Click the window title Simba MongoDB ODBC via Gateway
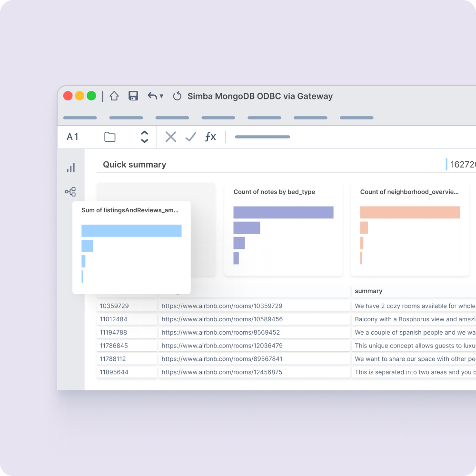 260,96
